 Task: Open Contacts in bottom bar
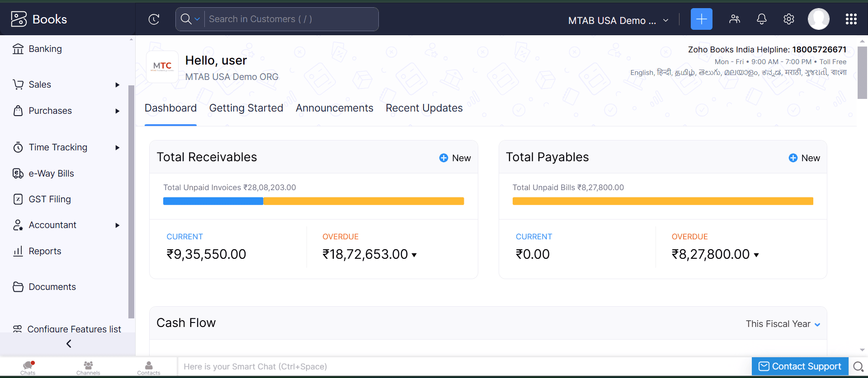[149, 368]
